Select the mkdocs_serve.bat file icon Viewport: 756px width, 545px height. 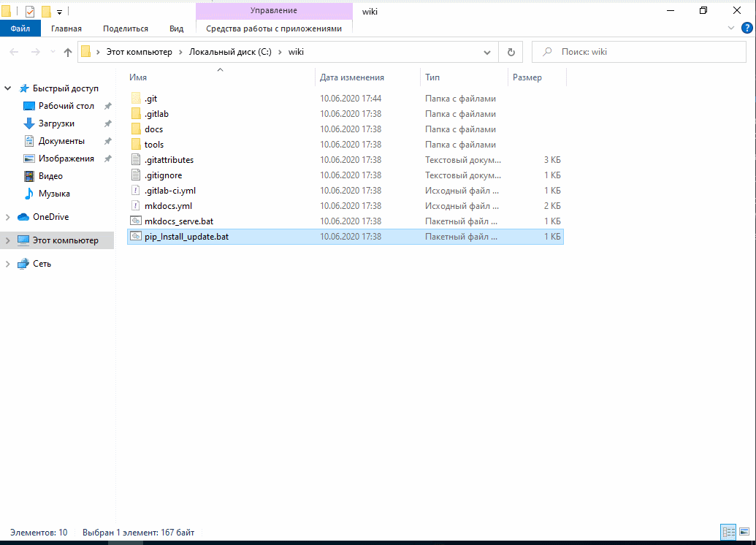pos(135,221)
